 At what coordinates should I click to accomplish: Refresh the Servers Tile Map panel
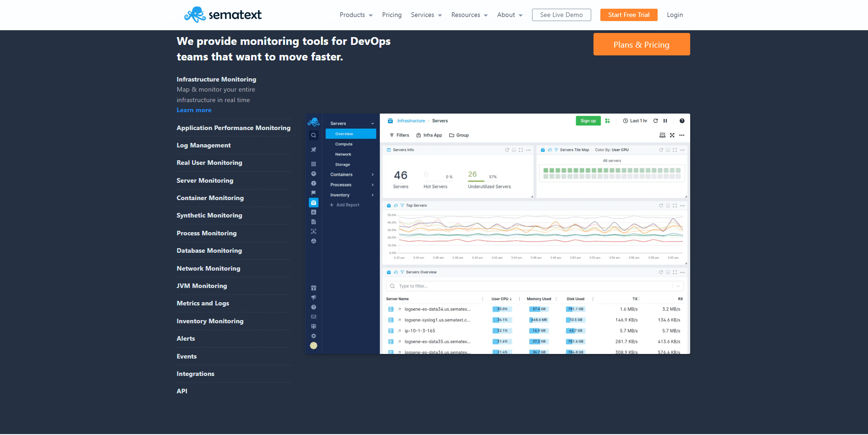tap(661, 150)
